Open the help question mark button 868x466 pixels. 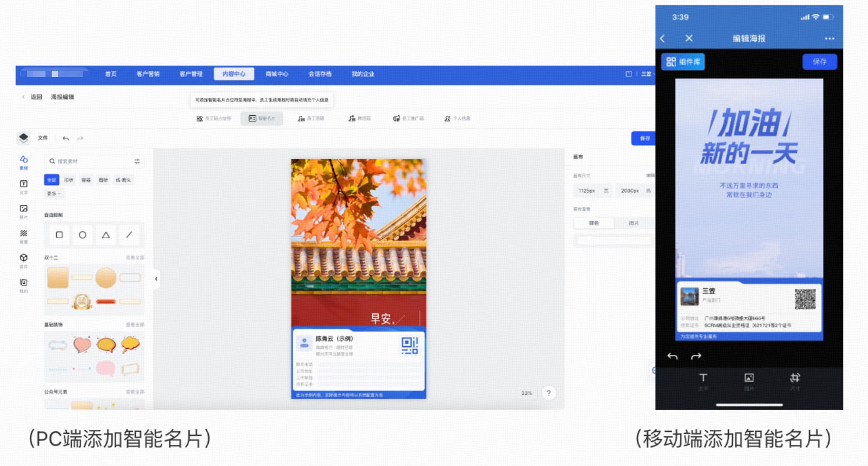(549, 393)
